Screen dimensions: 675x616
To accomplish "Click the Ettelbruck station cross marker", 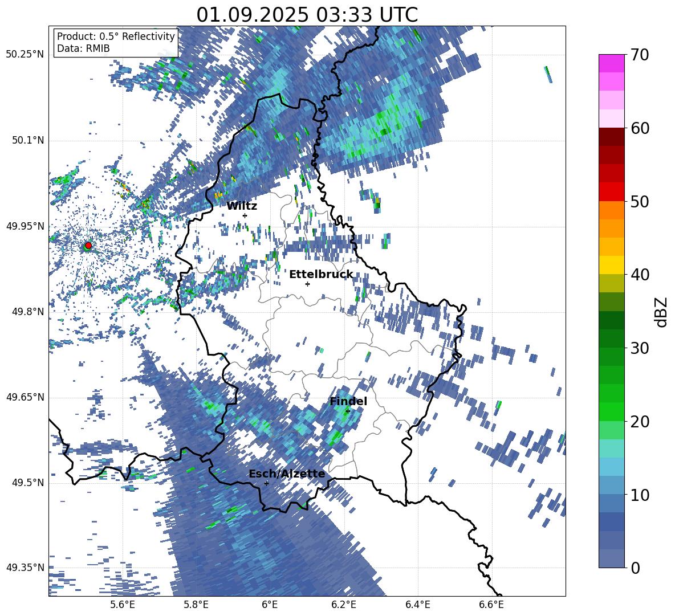I will click(307, 284).
